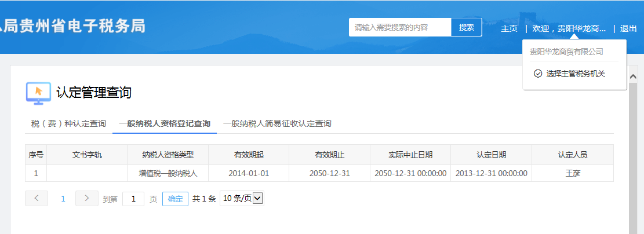Open 一般纳税人简易征收认定查询 tab
Image resolution: width=644 pixels, height=234 pixels.
click(277, 123)
